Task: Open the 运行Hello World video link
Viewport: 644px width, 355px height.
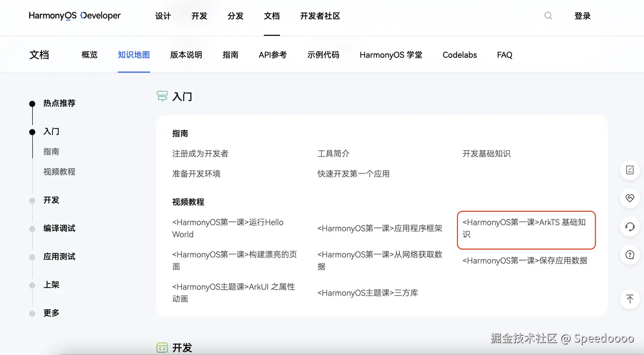Action: 228,228
